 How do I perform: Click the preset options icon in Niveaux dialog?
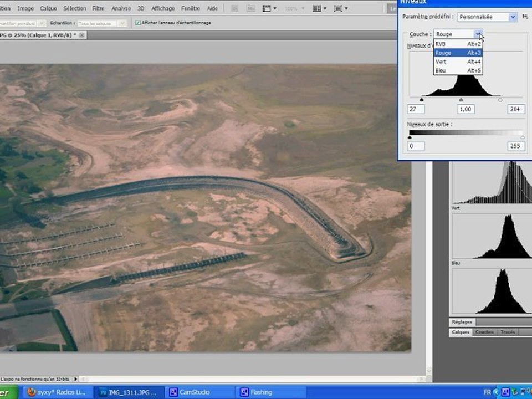coord(525,17)
